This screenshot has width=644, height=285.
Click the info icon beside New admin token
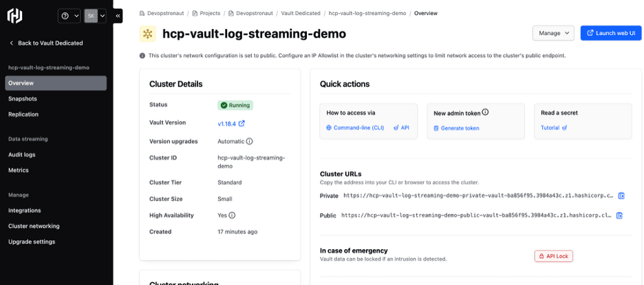[x=485, y=112]
